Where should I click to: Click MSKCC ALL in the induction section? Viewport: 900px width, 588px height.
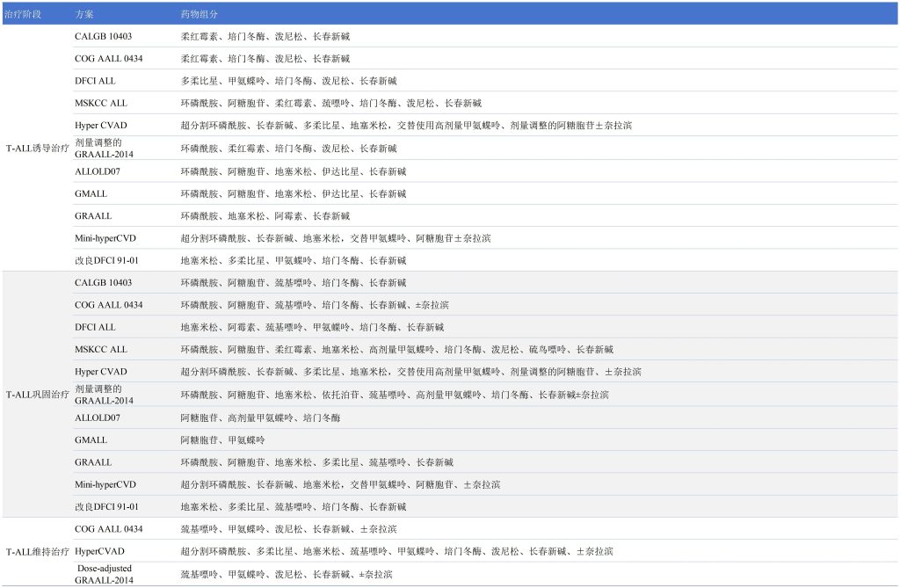point(100,104)
